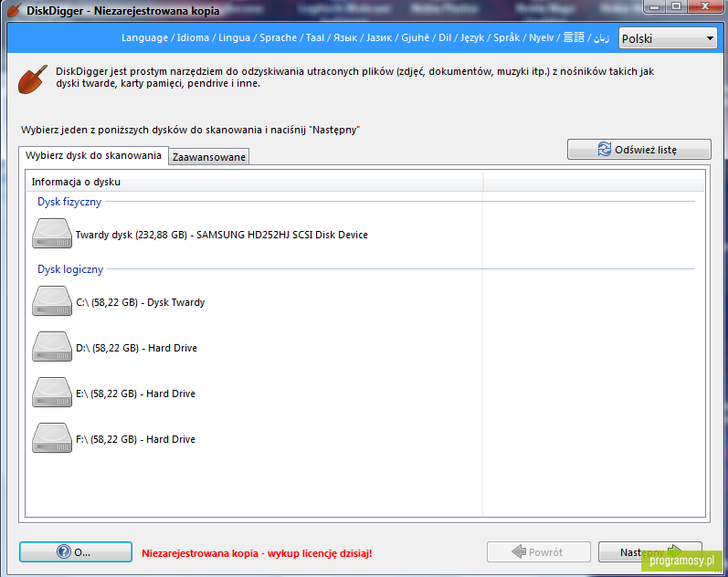This screenshot has height=577, width=728.
Task: Click the F:\ drive icon
Action: [52, 437]
